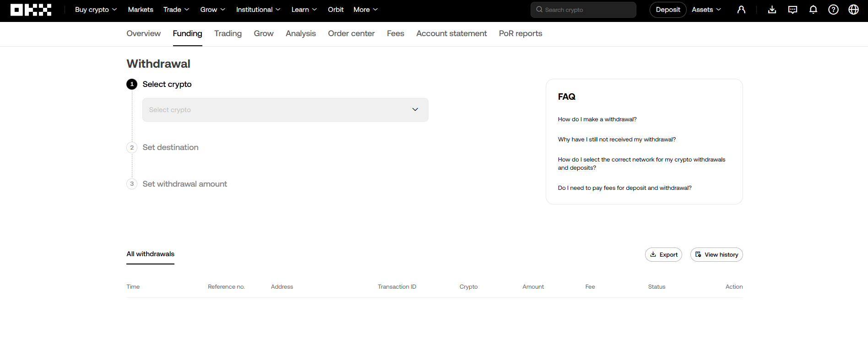Switch to the Trading tab
Screen dimensions: 868x339
tap(228, 33)
